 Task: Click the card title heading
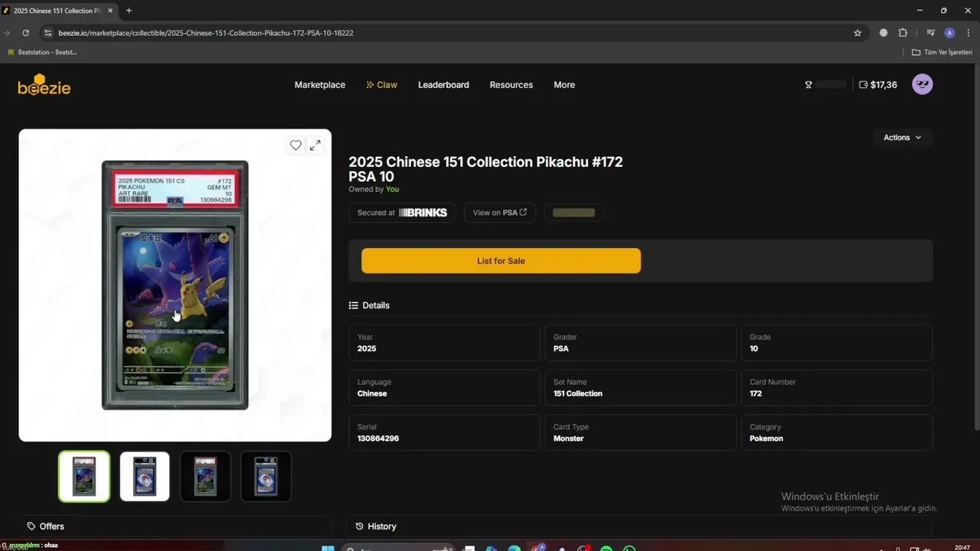coord(485,169)
